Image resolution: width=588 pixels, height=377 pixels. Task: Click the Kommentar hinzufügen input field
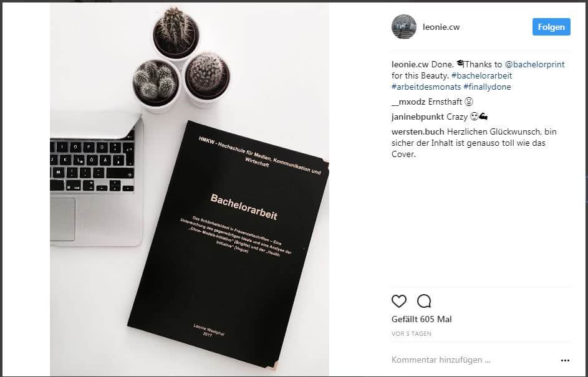click(473, 360)
